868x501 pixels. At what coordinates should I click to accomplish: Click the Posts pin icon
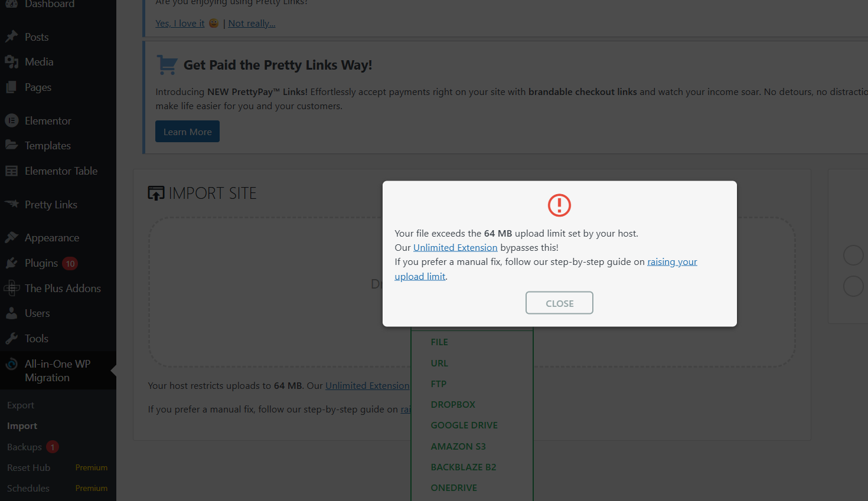[x=12, y=37]
